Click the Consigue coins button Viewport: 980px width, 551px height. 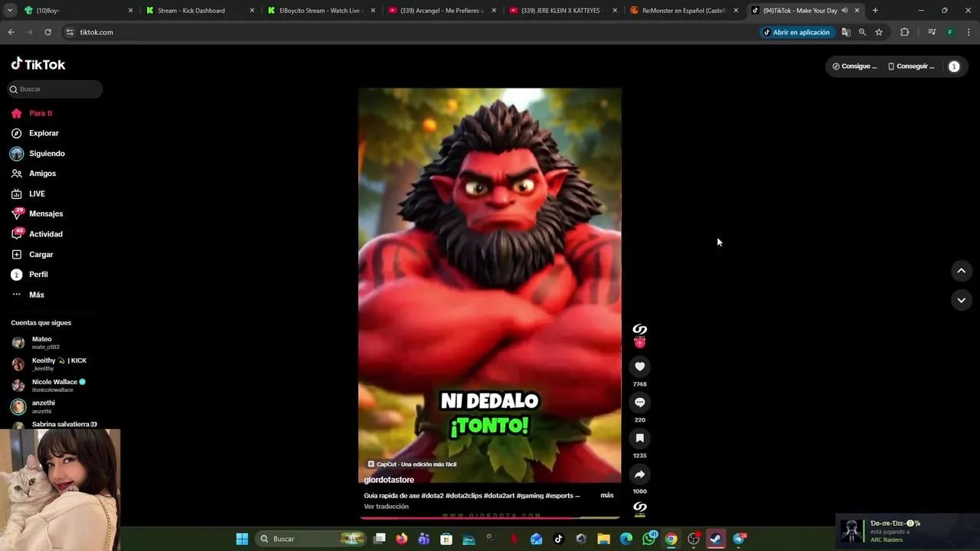[854, 67]
